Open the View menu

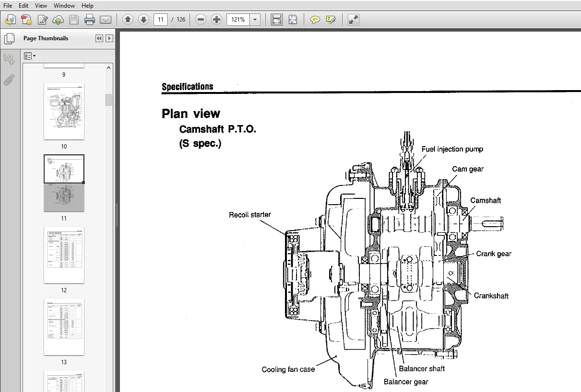41,6
